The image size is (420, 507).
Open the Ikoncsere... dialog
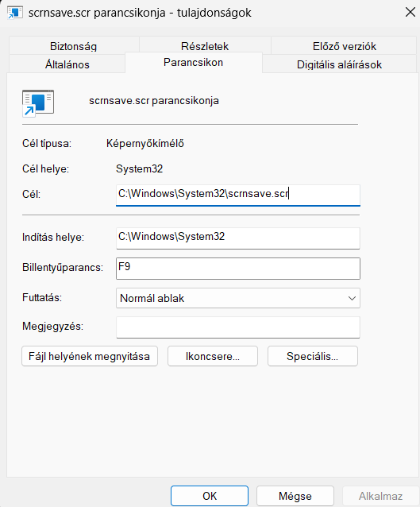213,356
